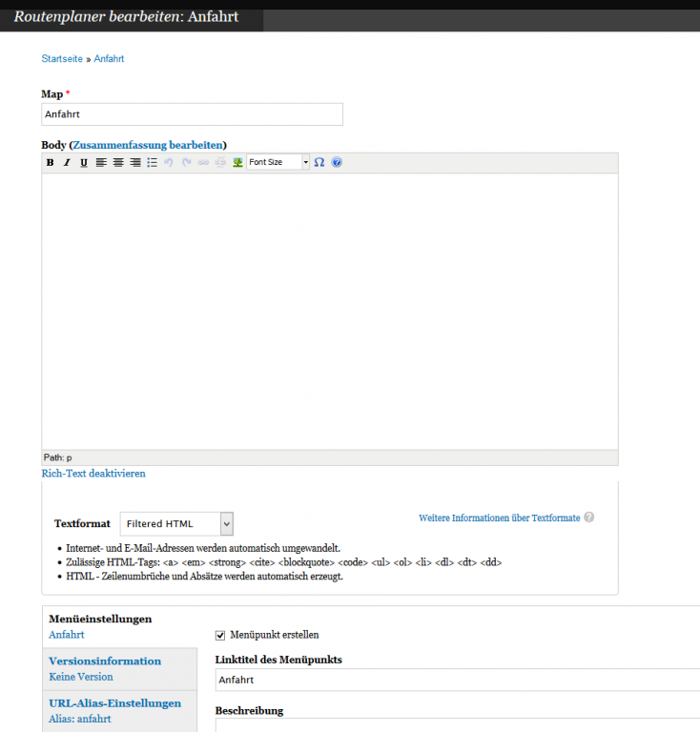Image resolution: width=700 pixels, height=732 pixels.
Task: Open the insert image tool
Action: [237, 163]
